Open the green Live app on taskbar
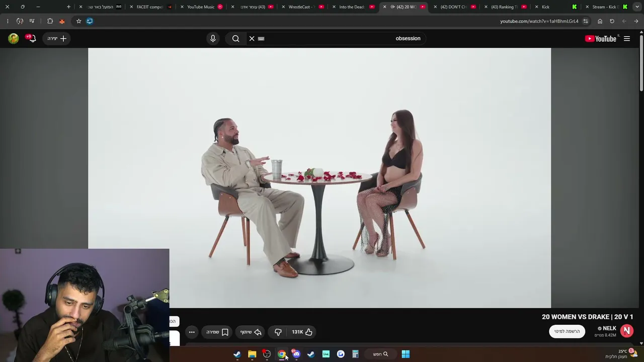This screenshot has width=644, height=362. coord(326,354)
